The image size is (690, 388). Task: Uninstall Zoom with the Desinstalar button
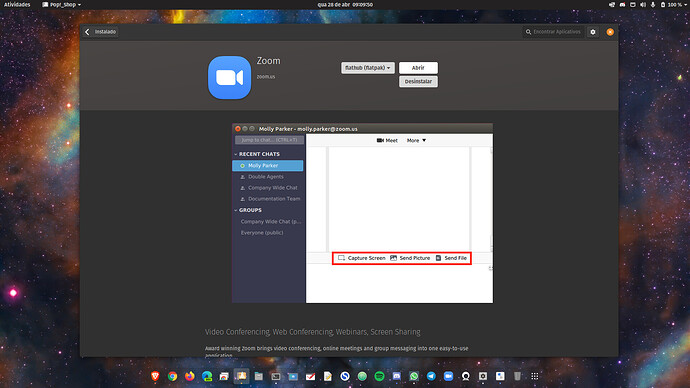(x=418, y=81)
